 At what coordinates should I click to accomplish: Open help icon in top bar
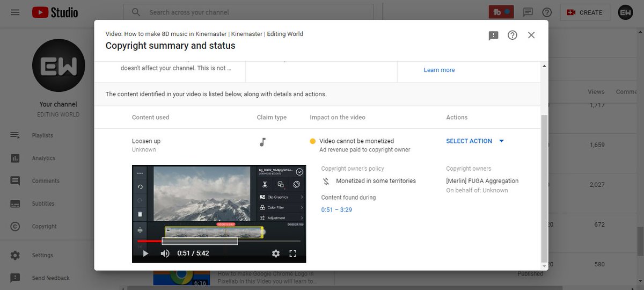547,12
